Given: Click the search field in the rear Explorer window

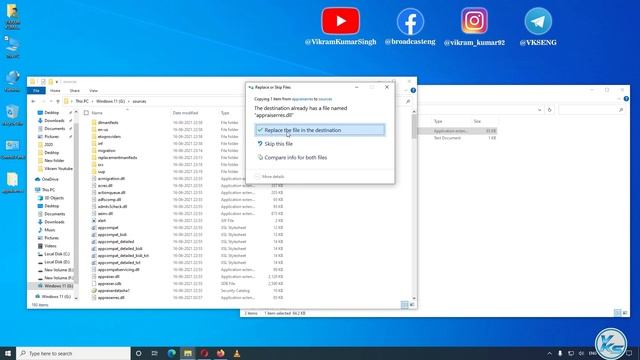Looking at the screenshot, I should (x=592, y=110).
